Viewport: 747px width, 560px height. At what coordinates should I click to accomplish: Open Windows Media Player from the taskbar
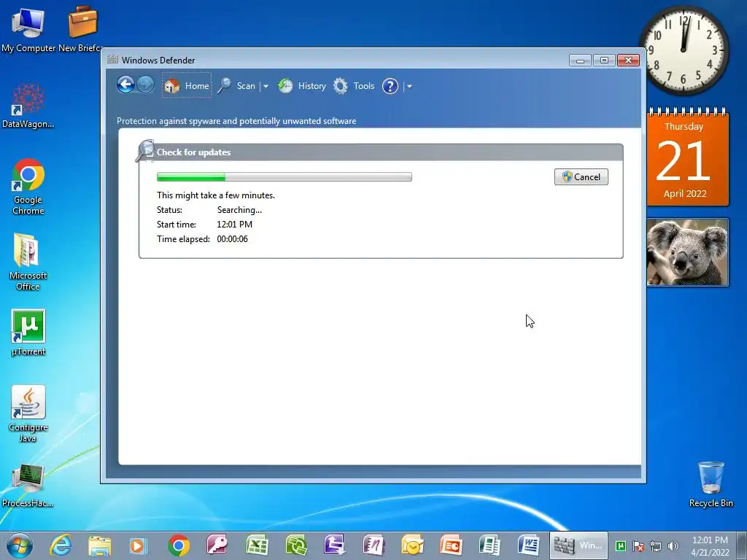click(139, 545)
